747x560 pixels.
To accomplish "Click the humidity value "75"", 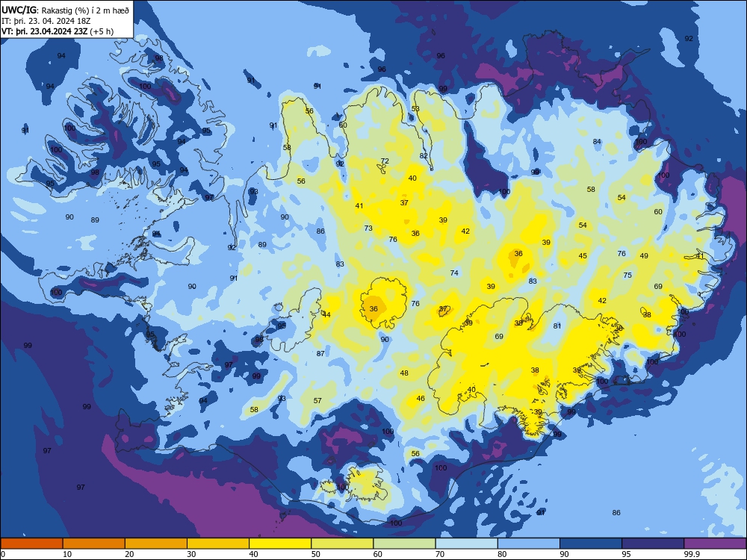I will click(627, 276).
